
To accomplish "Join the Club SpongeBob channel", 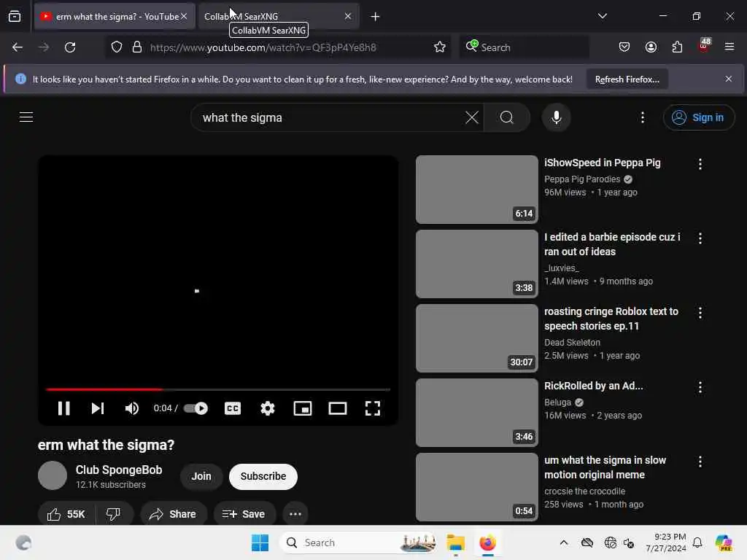I will pyautogui.click(x=201, y=476).
